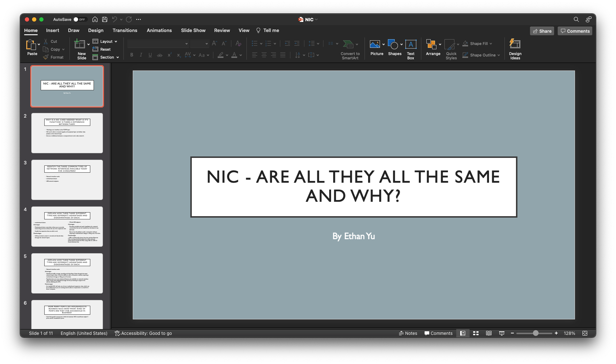
Task: Toggle Normal view button in status bar
Action: point(463,333)
